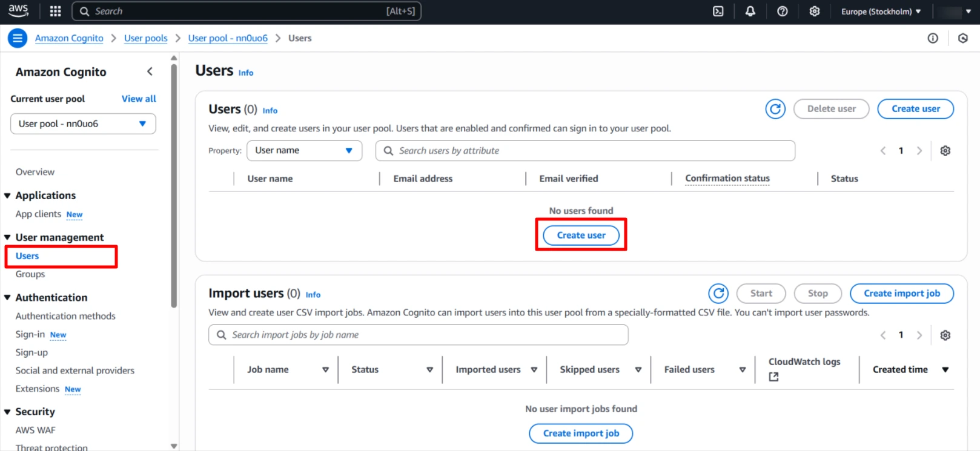The image size is (980, 451).
Task: Focus Search import jobs by job name
Action: pyautogui.click(x=418, y=335)
